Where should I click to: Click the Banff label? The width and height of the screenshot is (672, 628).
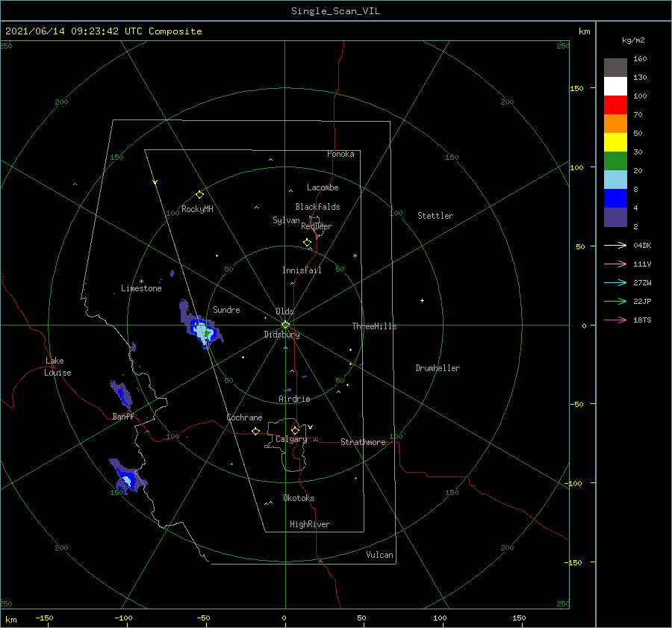(x=123, y=416)
